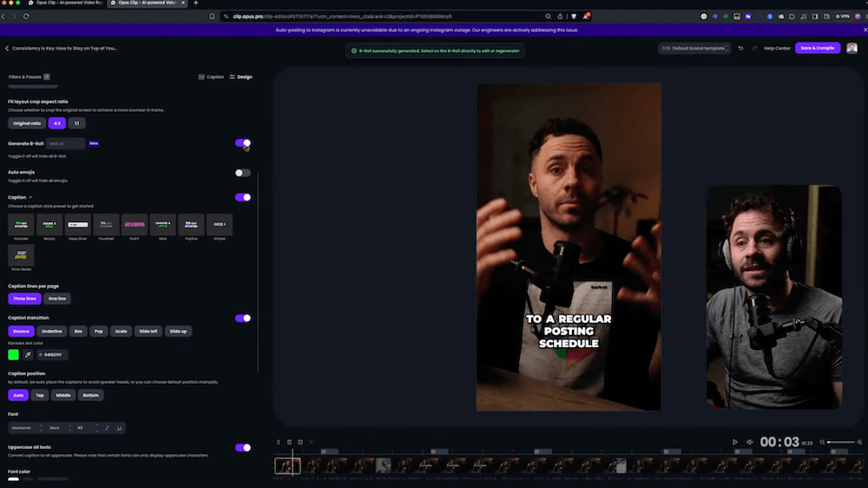
Task: Open the font family dropdown
Action: pos(27,427)
